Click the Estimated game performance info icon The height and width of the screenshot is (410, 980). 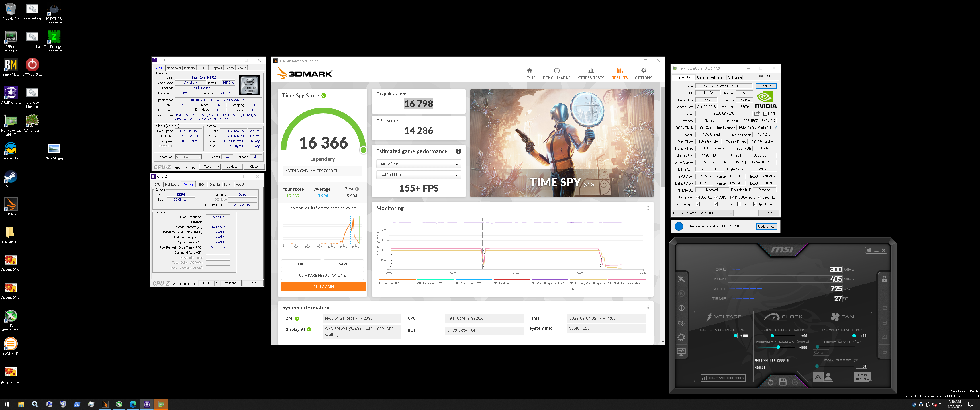pos(458,151)
